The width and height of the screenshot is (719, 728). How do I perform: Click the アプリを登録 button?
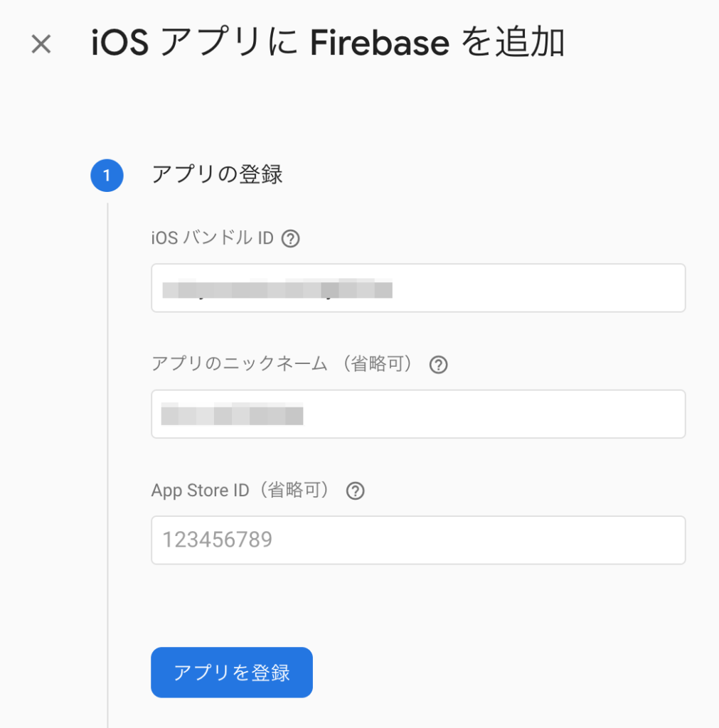pyautogui.click(x=232, y=673)
